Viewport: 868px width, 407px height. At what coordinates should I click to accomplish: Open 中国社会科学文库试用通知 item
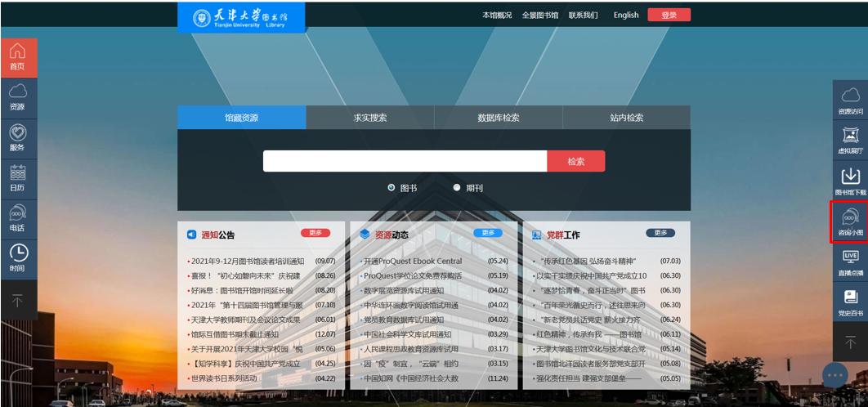tap(407, 334)
